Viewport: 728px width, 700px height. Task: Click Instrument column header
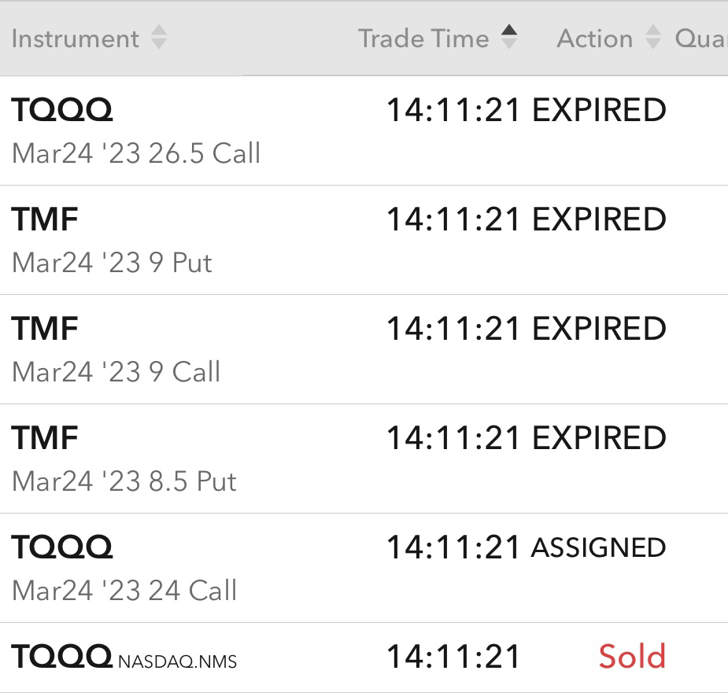click(76, 39)
